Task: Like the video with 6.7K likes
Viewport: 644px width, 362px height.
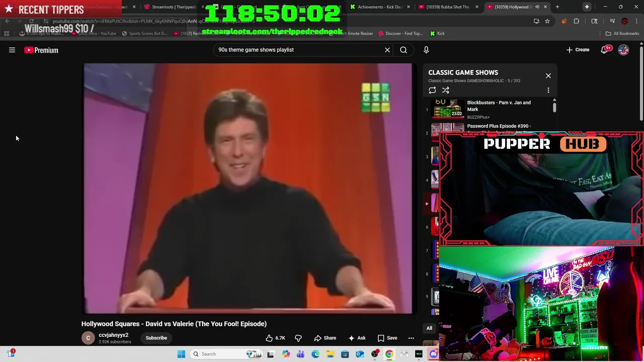Action: 276,338
